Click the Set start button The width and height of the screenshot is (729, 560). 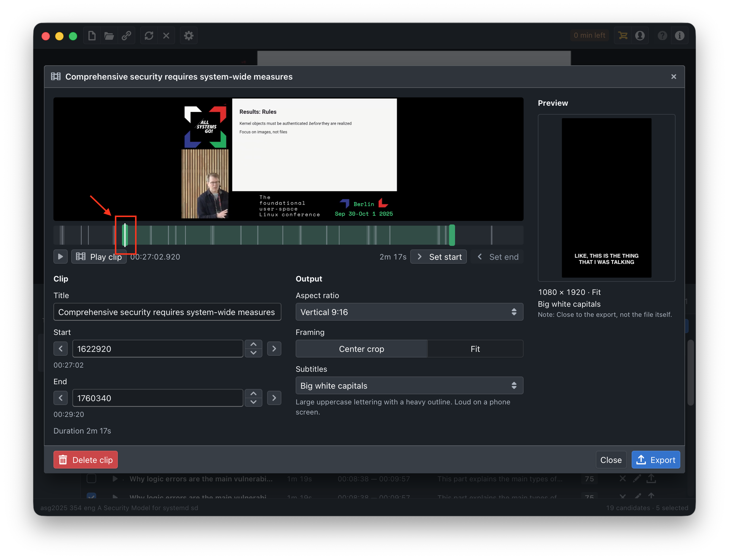click(438, 257)
